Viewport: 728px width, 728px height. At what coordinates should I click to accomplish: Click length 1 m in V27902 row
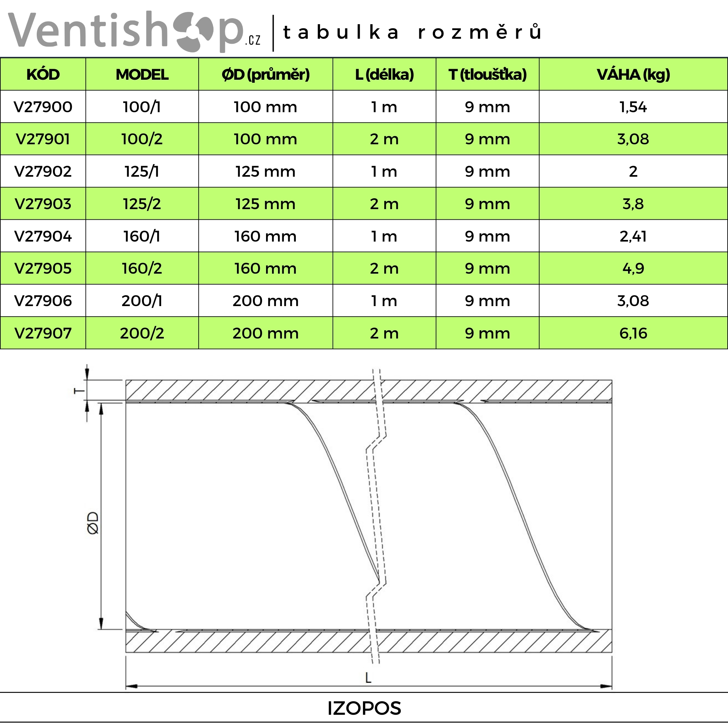pos(384,171)
